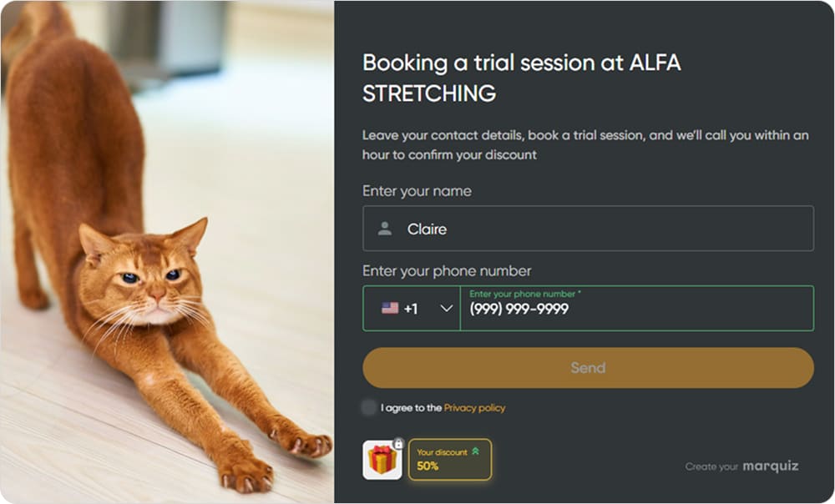The width and height of the screenshot is (835, 504).
Task: Focus the phone number field (999) 999-9999
Action: pos(637,308)
